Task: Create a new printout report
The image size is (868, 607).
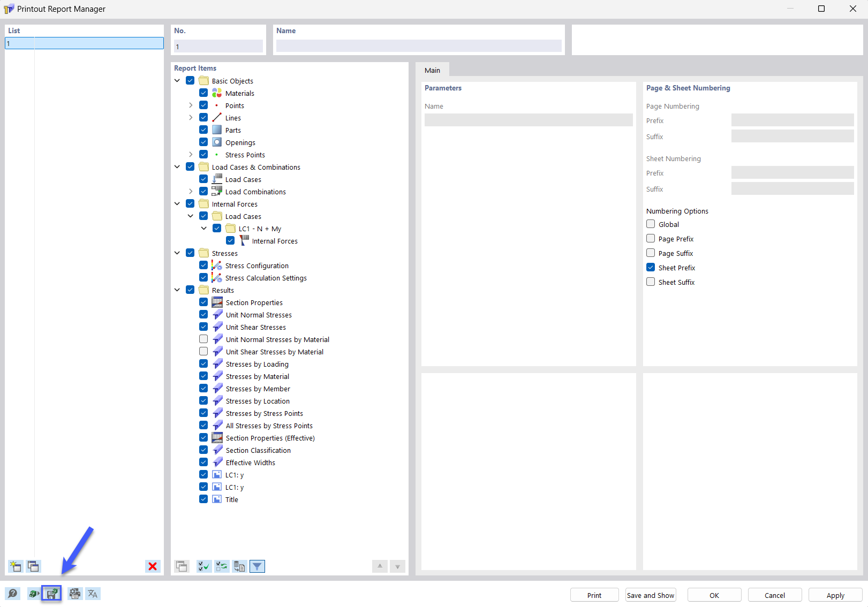Action: coord(16,566)
